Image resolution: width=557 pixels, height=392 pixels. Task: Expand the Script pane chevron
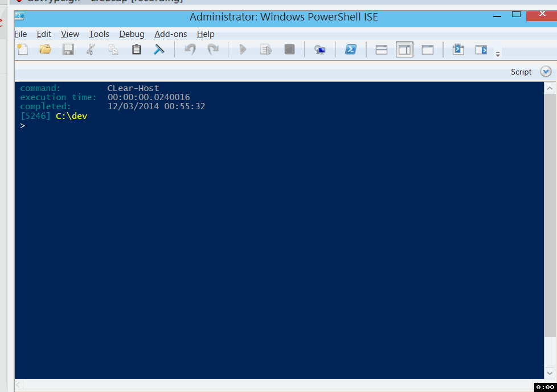click(546, 72)
